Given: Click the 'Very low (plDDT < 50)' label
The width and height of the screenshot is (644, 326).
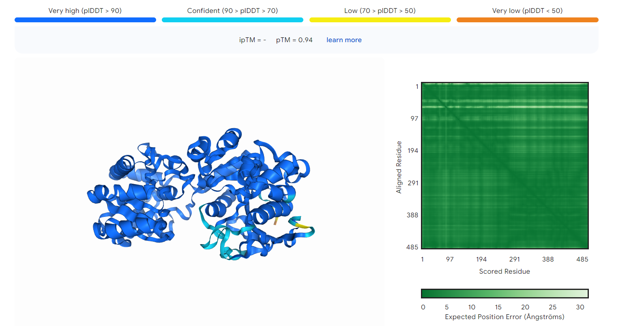Looking at the screenshot, I should [527, 11].
